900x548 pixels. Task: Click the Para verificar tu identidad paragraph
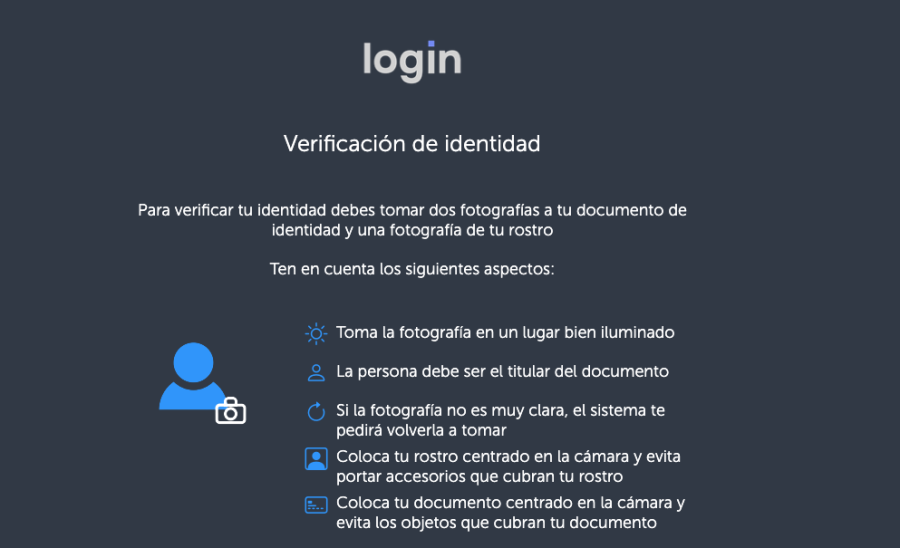pos(412,220)
